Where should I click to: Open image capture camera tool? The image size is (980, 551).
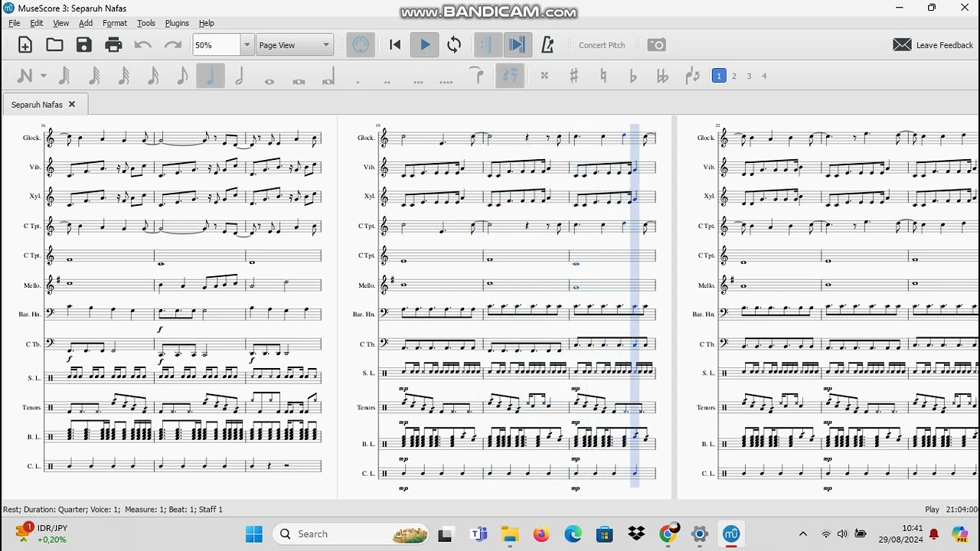[x=656, y=45]
